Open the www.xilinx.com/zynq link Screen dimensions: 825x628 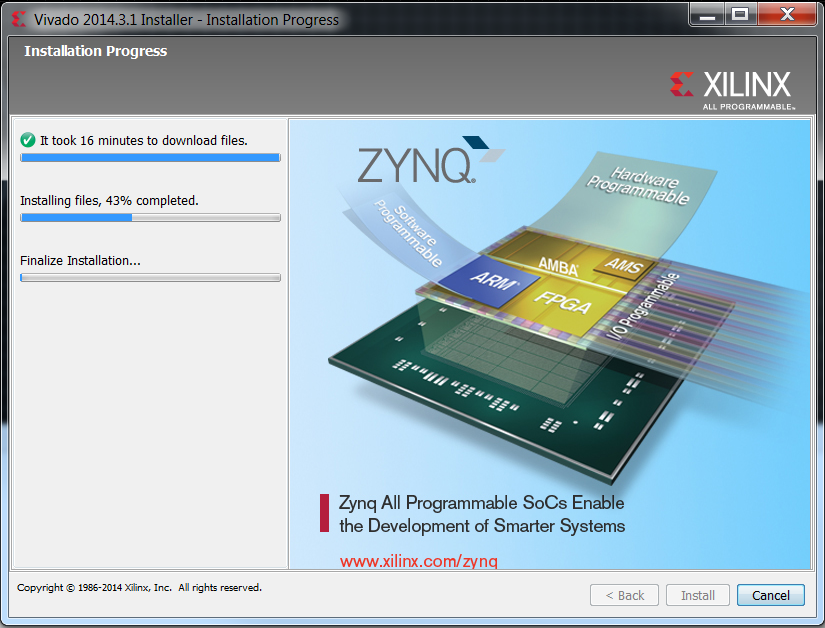(418, 561)
